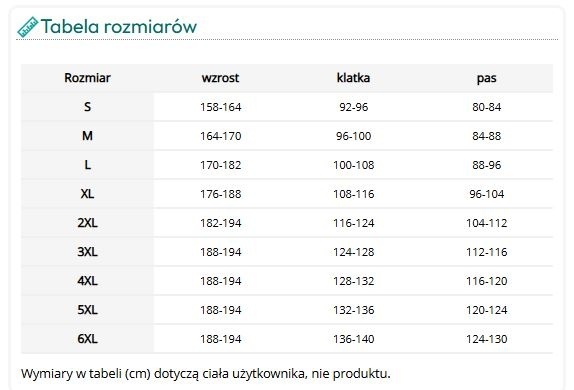This screenshot has height=390, width=574.
Task: Click the 96-100 chest value cell
Action: tap(354, 136)
